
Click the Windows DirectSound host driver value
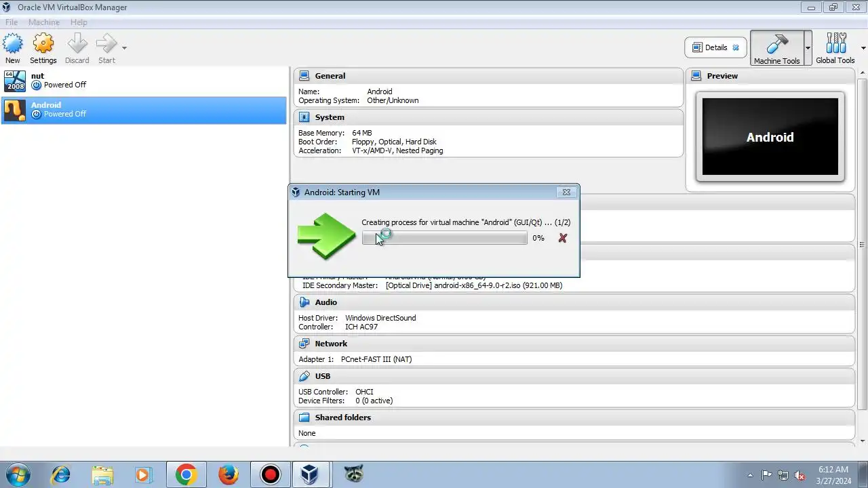pyautogui.click(x=380, y=318)
